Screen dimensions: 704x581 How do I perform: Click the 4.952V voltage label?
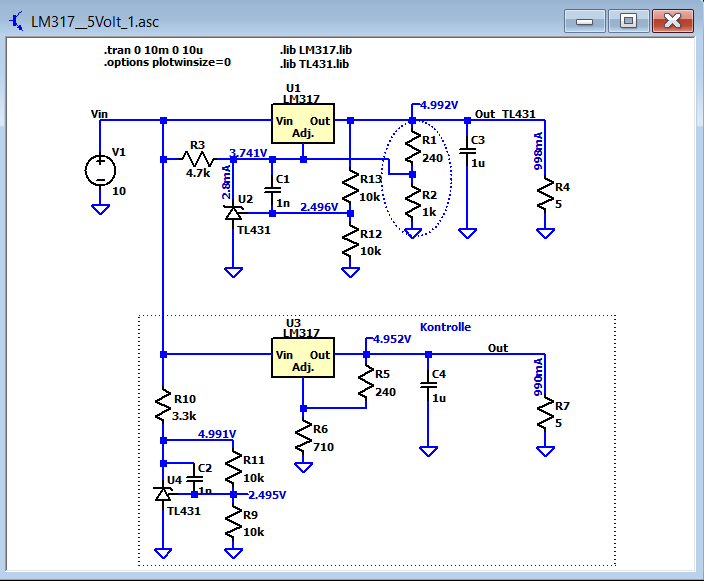click(392, 339)
